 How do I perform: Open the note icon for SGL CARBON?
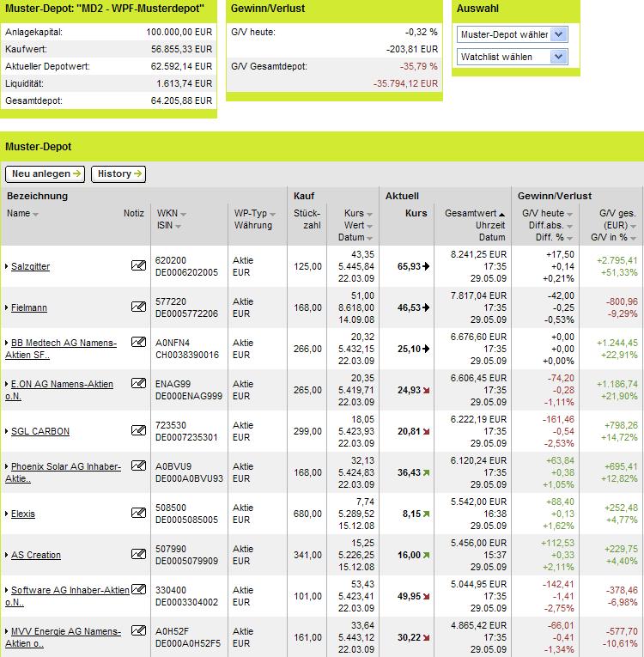coord(139,430)
